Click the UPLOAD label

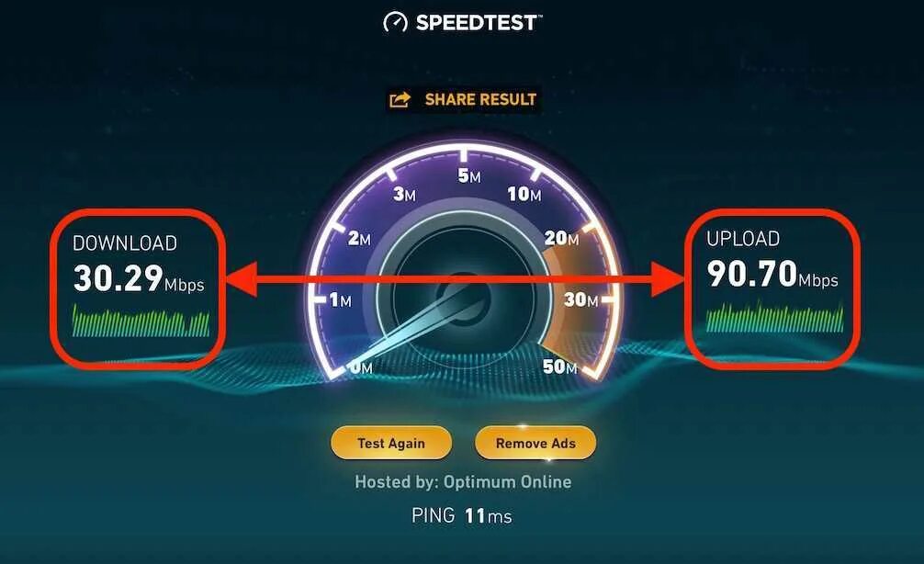coord(743,239)
